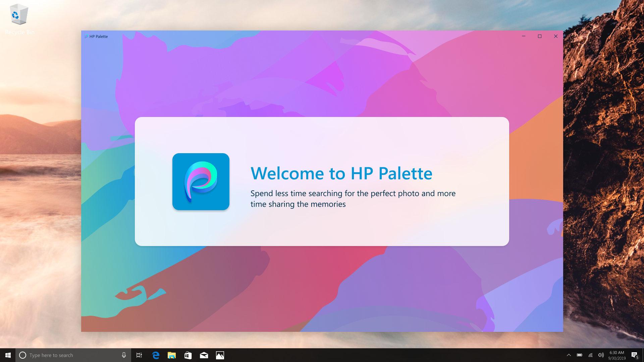This screenshot has width=644, height=362.
Task: Click the small HP Palette title bar icon
Action: coord(86,37)
